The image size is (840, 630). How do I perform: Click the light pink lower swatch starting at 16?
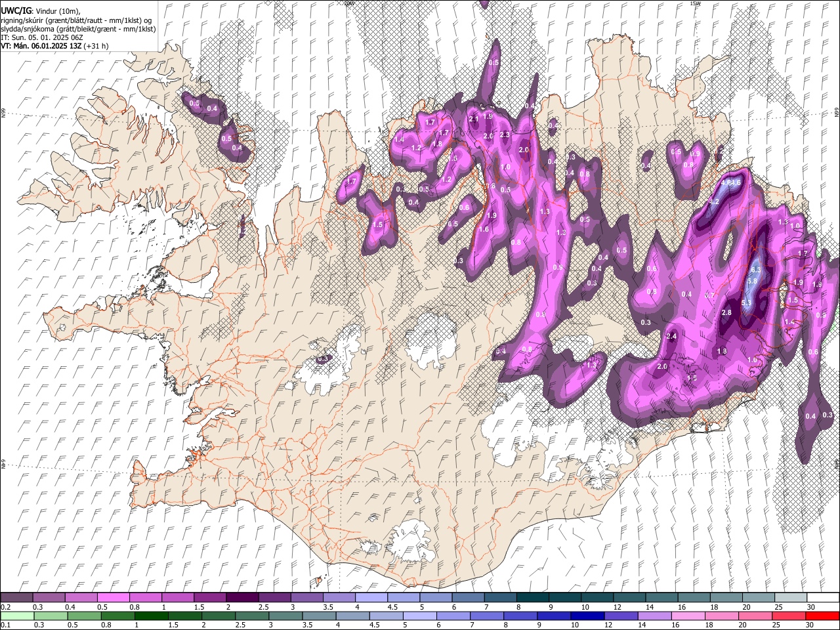point(687,616)
